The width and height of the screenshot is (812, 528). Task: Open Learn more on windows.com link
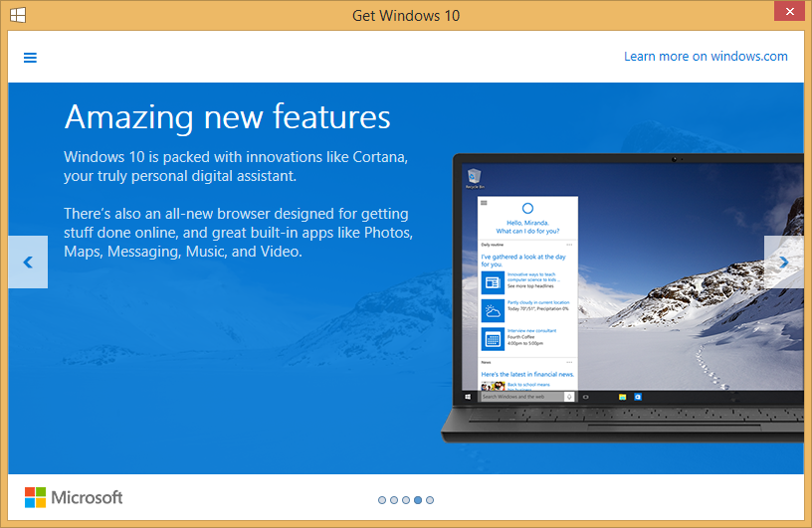[x=706, y=57]
